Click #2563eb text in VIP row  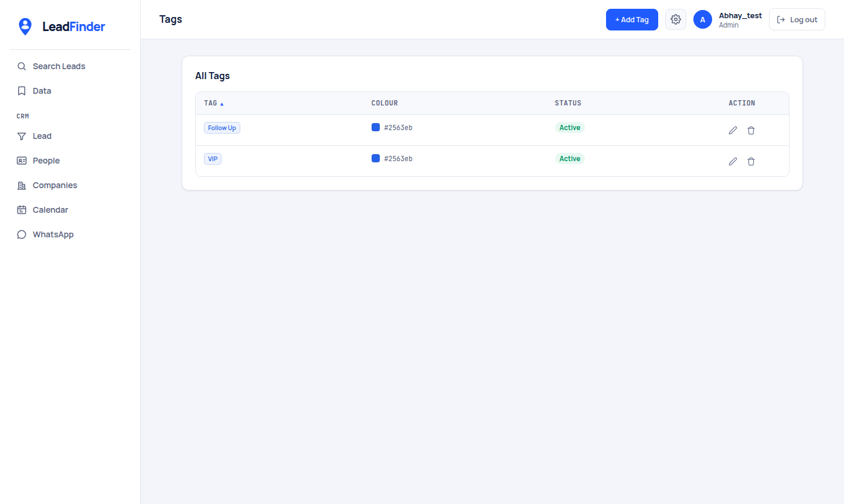(x=399, y=159)
